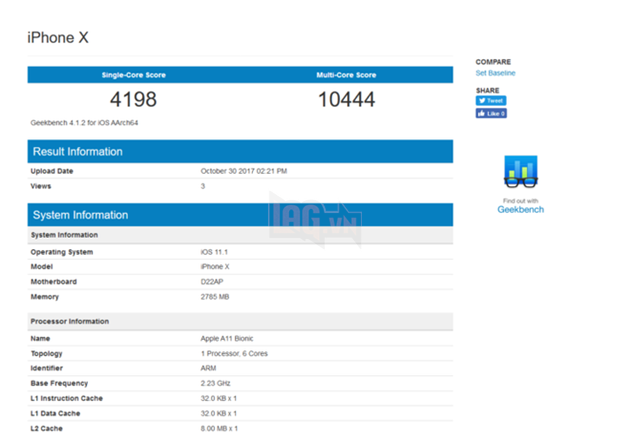Click the L1 Instruction Cache value
Viewport: 630px width, 441px height.
[219, 398]
